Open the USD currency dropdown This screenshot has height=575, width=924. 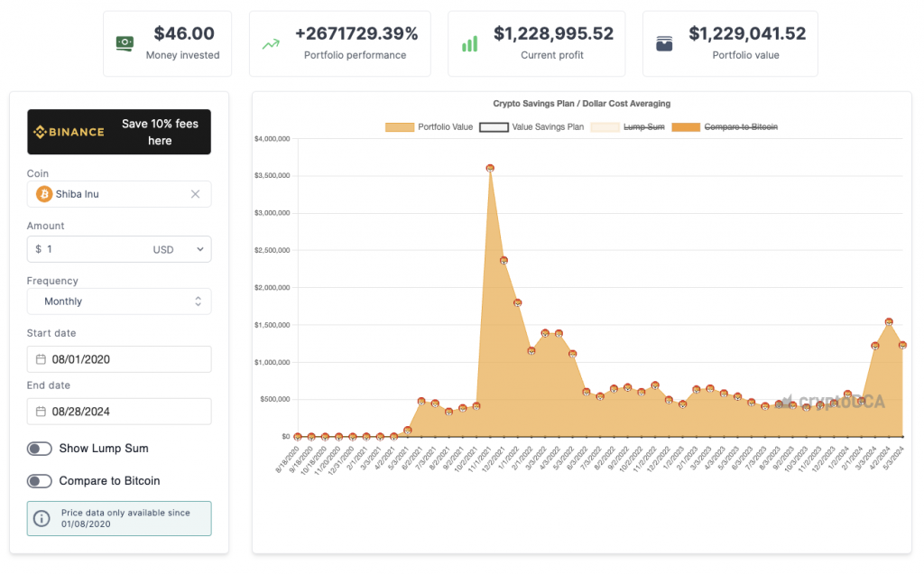[179, 249]
